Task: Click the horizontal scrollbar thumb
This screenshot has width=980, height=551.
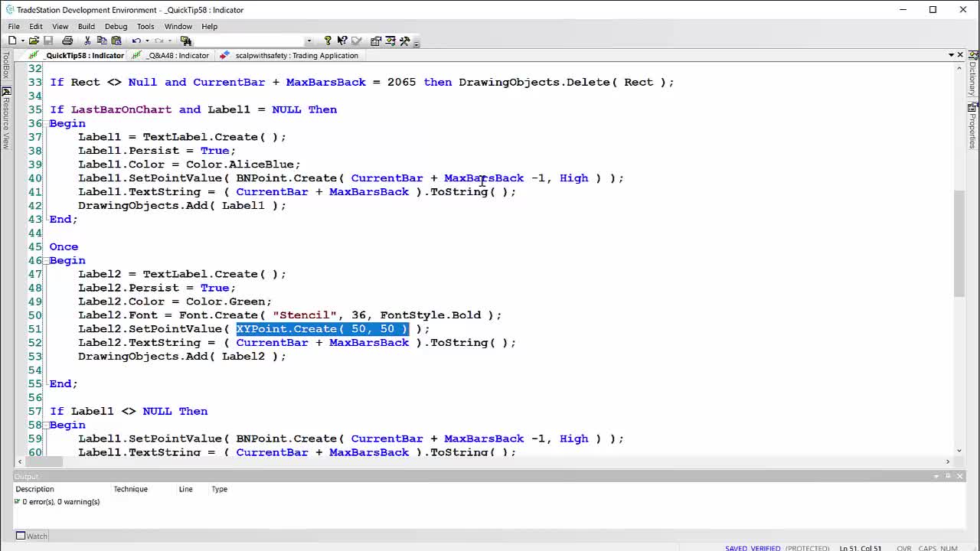Action: (46, 461)
